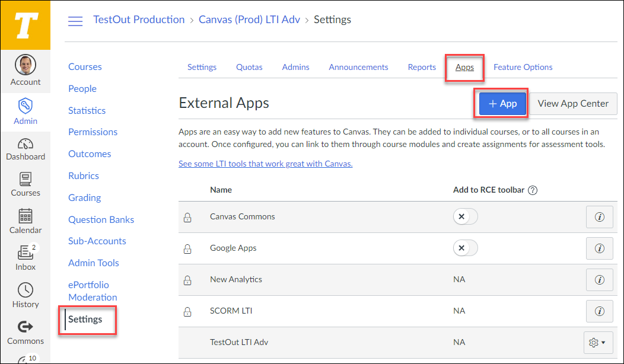Click the TestOut LTI Adv app name
The image size is (624, 364).
tap(239, 343)
